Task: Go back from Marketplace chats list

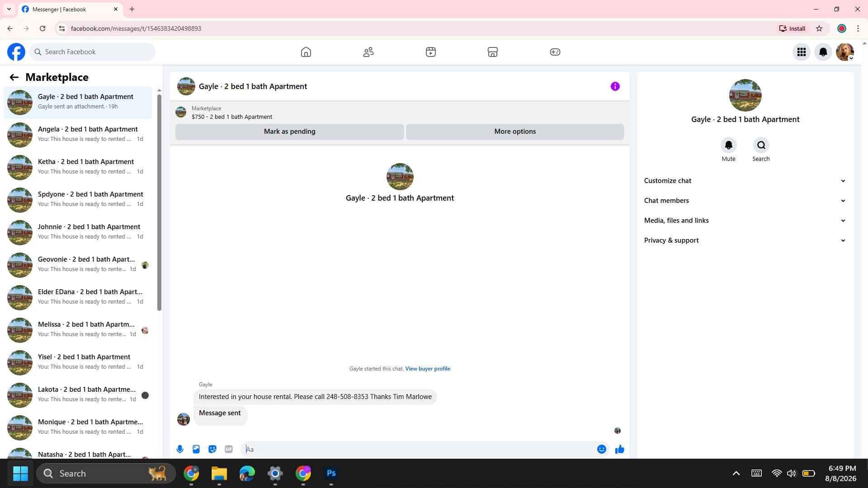Action: 14,77
